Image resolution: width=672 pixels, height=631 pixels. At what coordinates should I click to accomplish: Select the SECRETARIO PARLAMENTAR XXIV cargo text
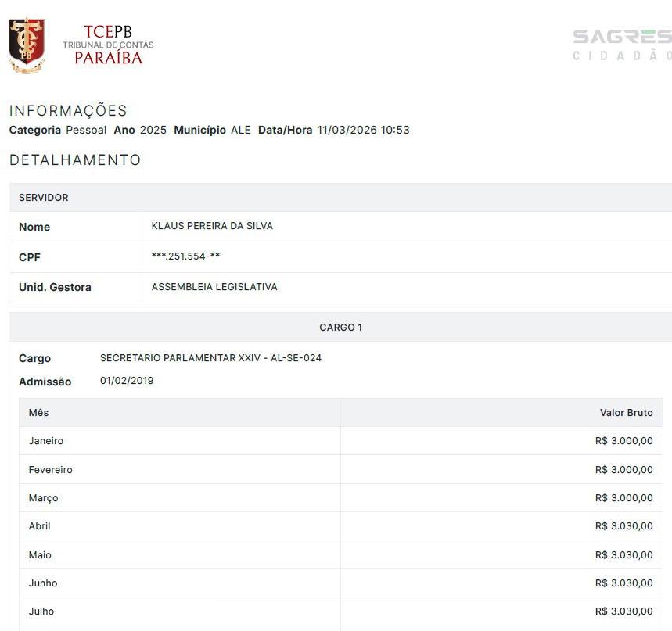tap(211, 357)
